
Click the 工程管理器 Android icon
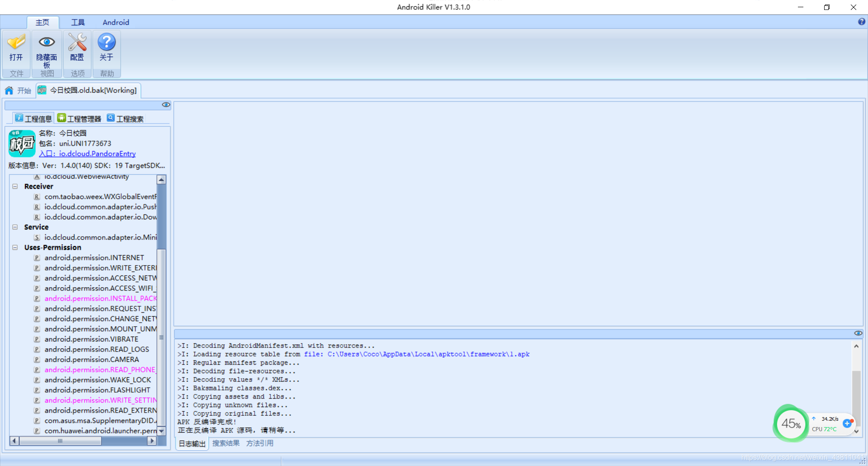[x=61, y=118]
